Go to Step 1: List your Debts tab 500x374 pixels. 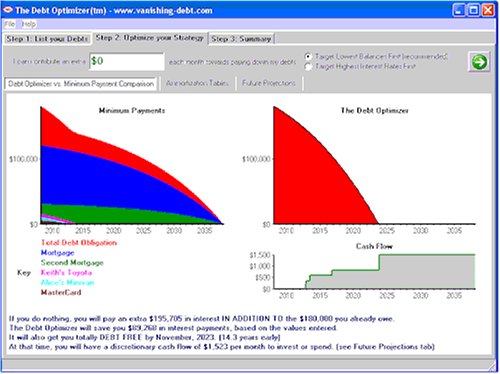tap(47, 39)
